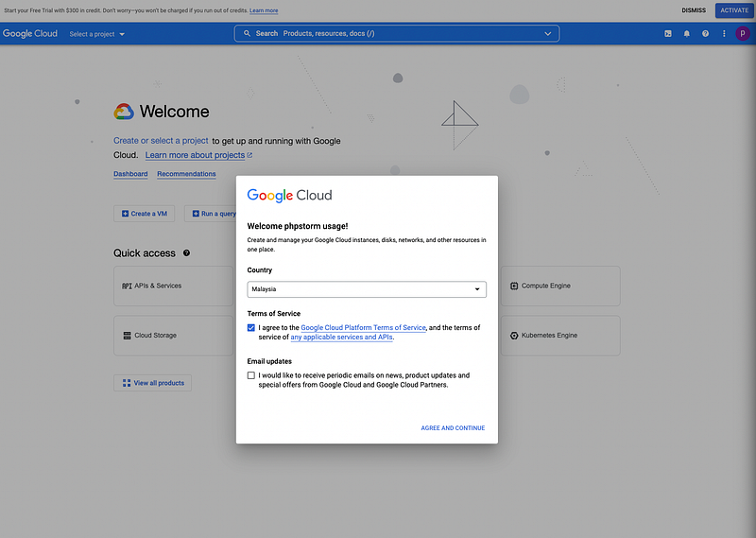Click the Google Cloud logo in header

tap(30, 33)
